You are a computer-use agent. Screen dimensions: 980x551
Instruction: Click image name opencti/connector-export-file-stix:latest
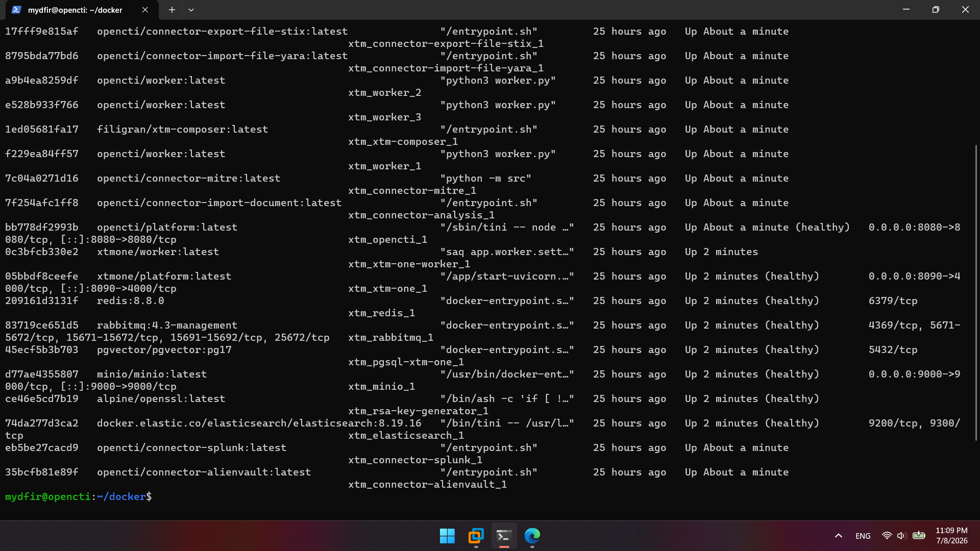click(x=223, y=31)
